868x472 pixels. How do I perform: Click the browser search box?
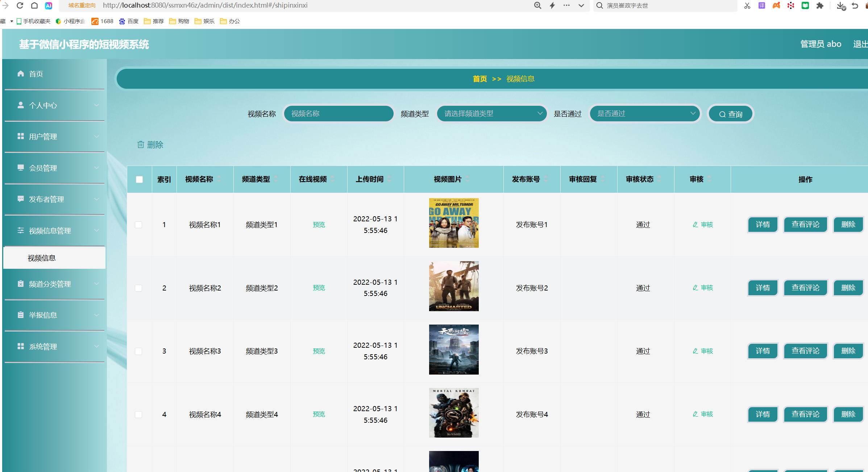665,5
